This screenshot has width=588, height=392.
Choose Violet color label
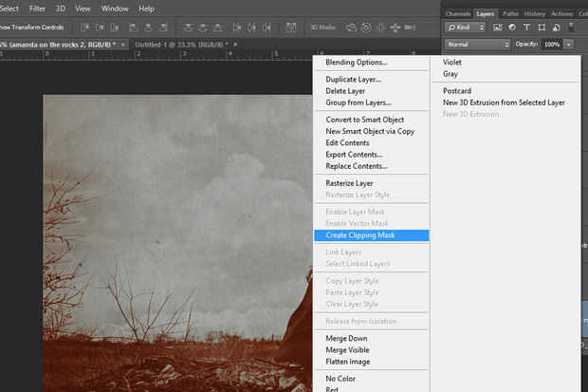click(x=452, y=62)
